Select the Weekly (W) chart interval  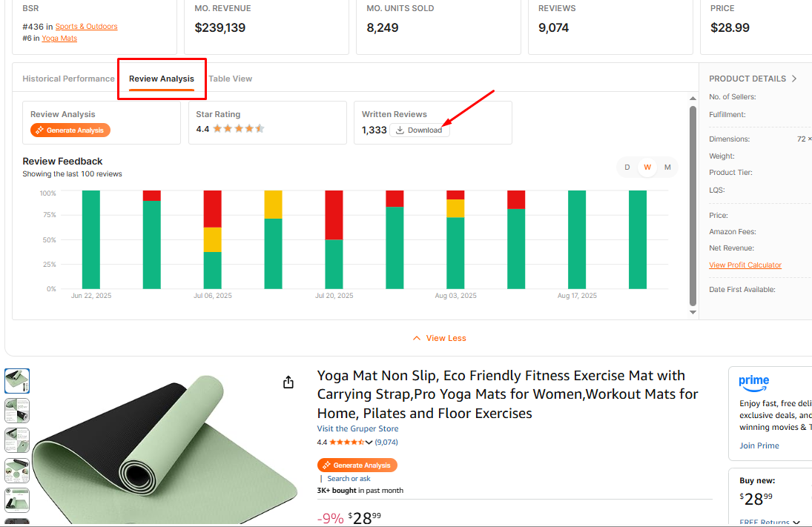coord(647,168)
